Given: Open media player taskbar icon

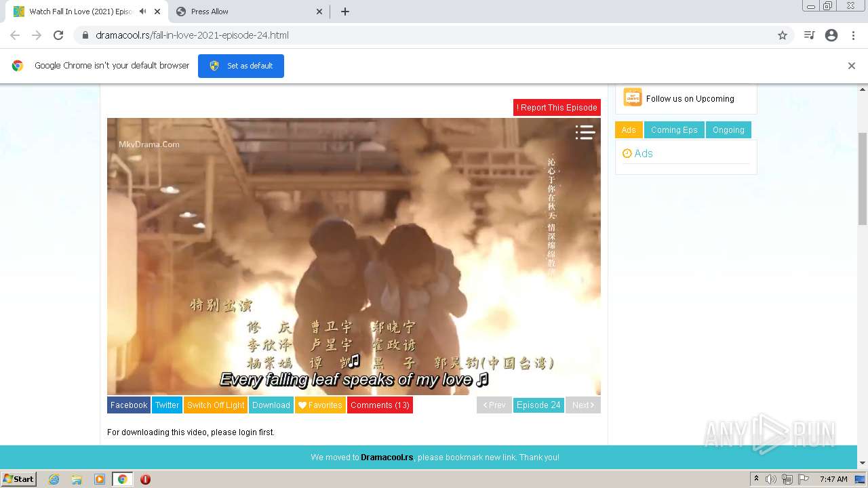Looking at the screenshot, I should click(100, 479).
